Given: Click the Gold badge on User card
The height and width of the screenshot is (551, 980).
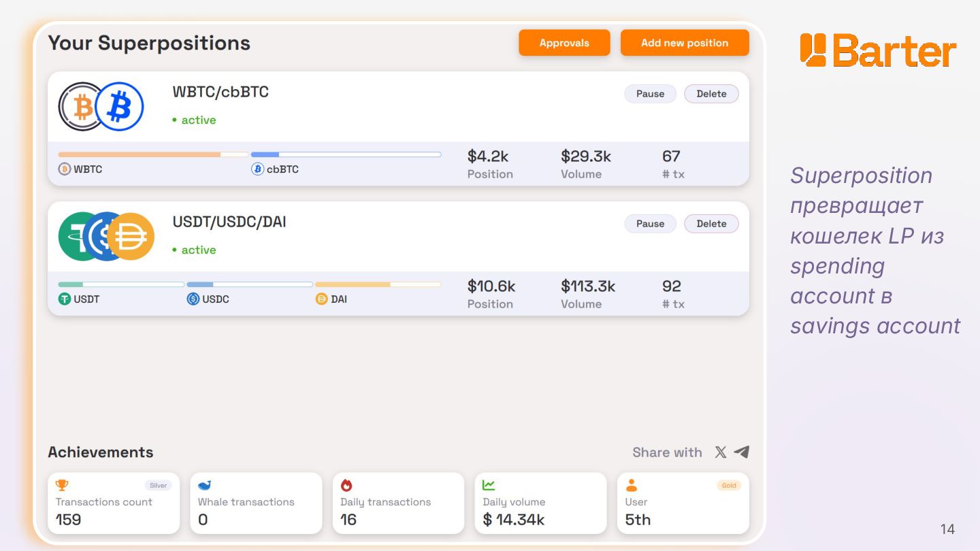Looking at the screenshot, I should pyautogui.click(x=729, y=486).
